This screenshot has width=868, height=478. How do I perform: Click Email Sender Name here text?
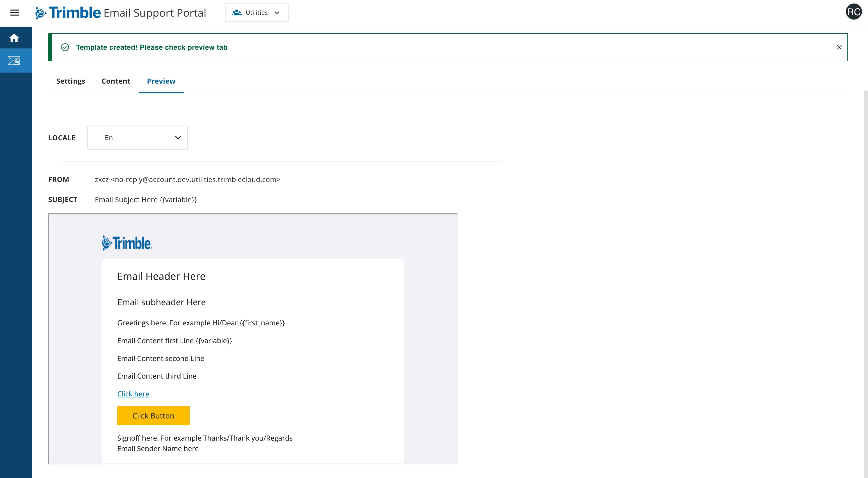pos(158,449)
